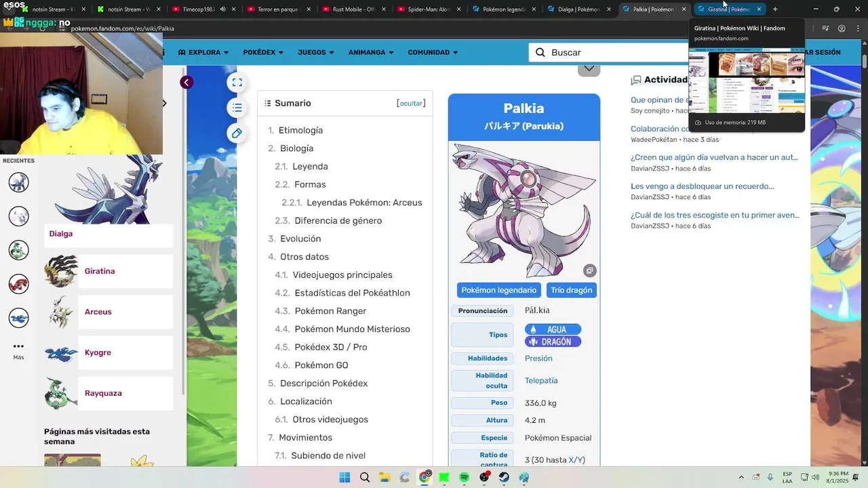868x488 pixels.
Task: Click the DRAGÓN type badge
Action: pyautogui.click(x=553, y=342)
